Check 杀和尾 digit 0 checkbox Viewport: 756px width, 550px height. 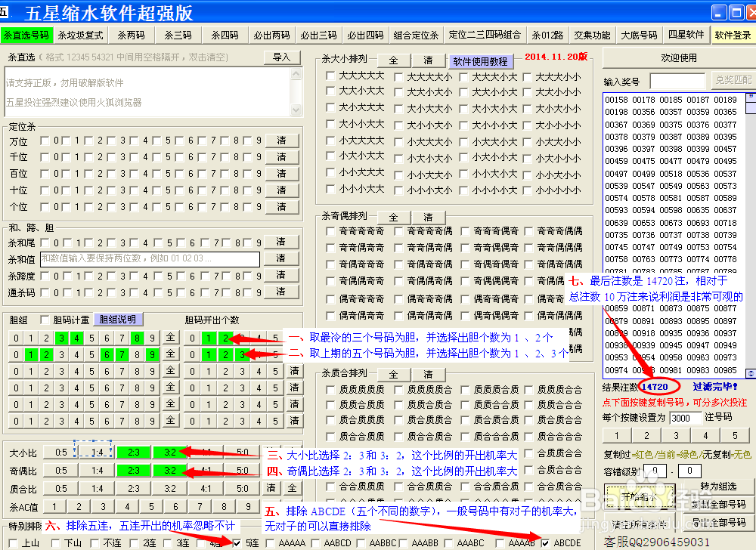pyautogui.click(x=45, y=243)
